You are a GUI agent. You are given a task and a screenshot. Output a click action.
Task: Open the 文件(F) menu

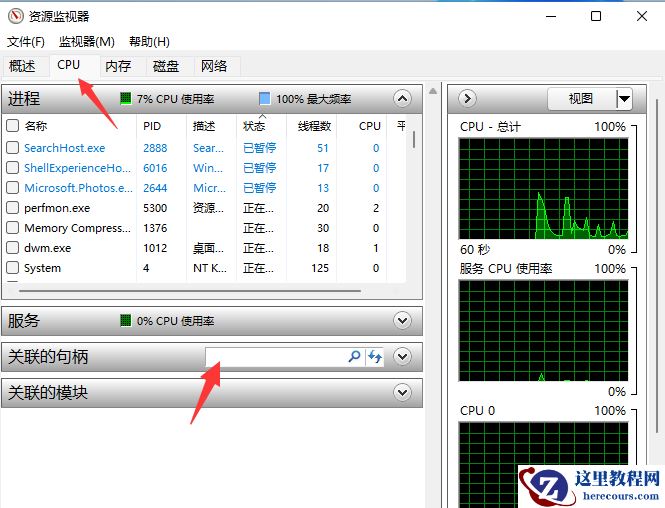point(25,42)
